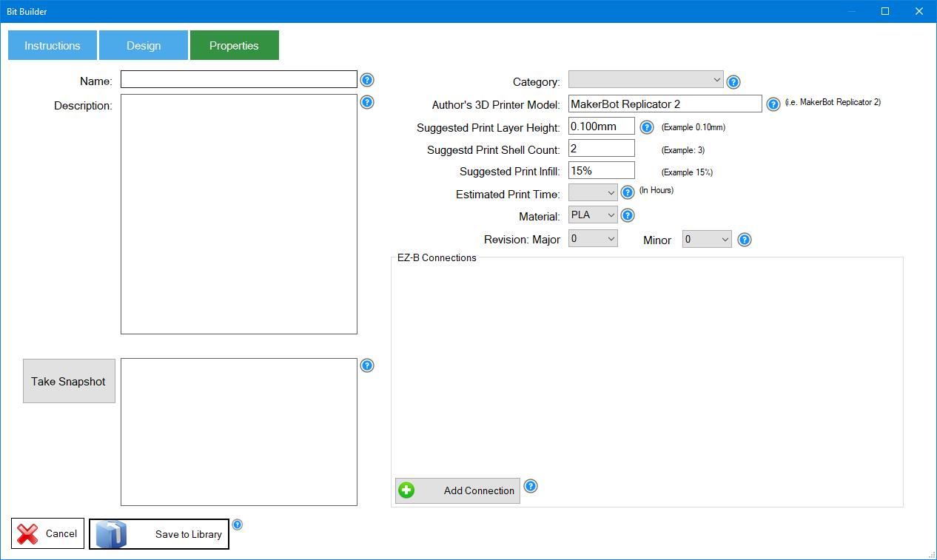Viewport: 937px width, 560px height.
Task: Open the Material dropdown showing PLA
Action: (593, 215)
